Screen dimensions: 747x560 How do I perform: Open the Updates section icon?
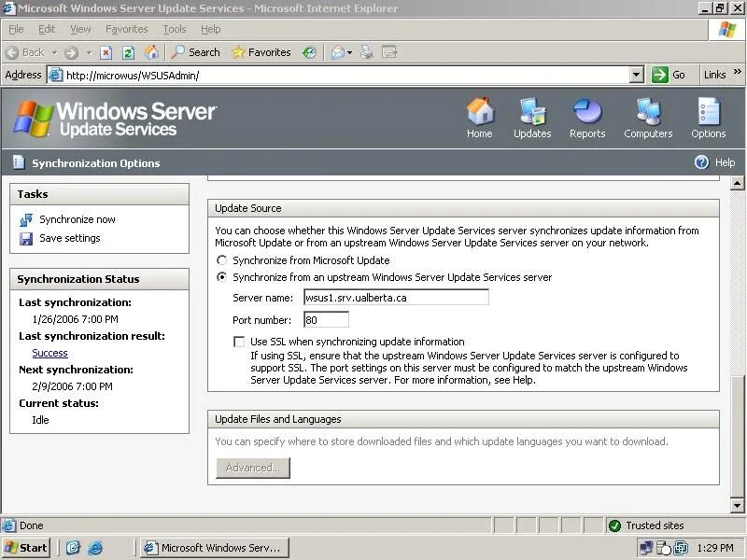click(x=532, y=111)
